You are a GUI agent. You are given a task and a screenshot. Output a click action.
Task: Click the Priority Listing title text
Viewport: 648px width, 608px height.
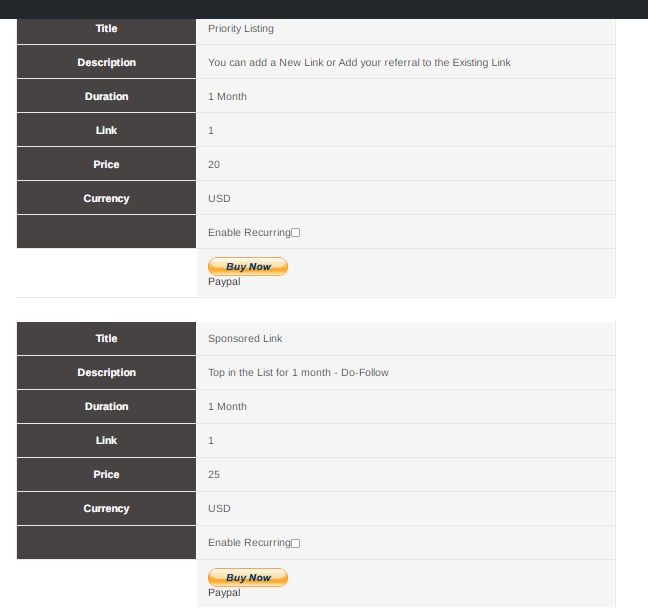[241, 29]
